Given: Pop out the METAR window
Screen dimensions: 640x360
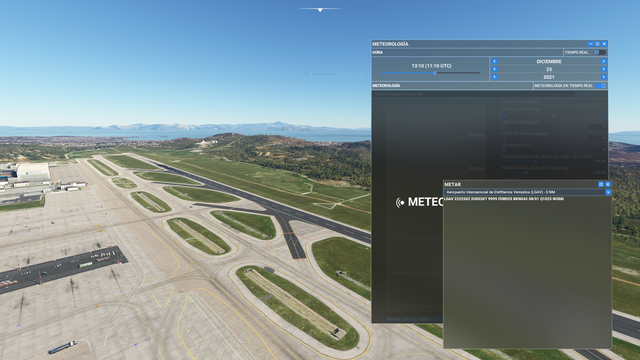Looking at the screenshot, I should pos(601,184).
